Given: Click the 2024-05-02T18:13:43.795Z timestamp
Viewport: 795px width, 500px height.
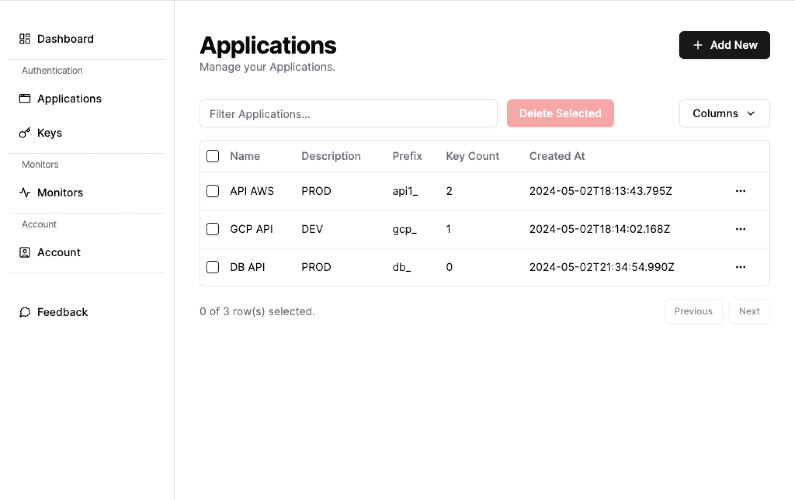Looking at the screenshot, I should click(601, 191).
